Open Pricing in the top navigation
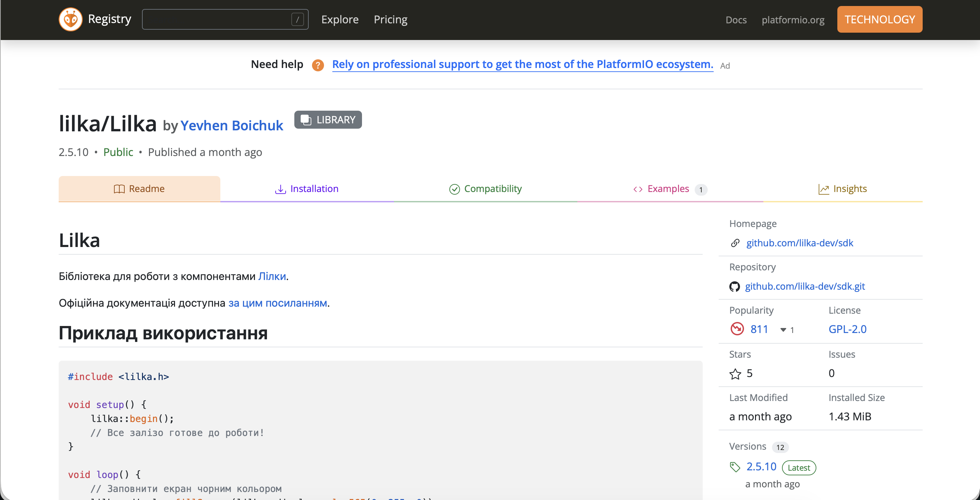The height and width of the screenshot is (500, 980). [x=390, y=19]
